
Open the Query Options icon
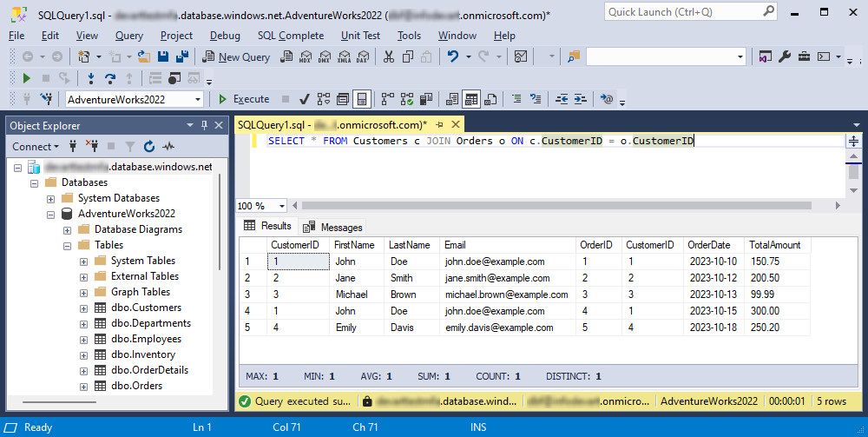pos(343,99)
